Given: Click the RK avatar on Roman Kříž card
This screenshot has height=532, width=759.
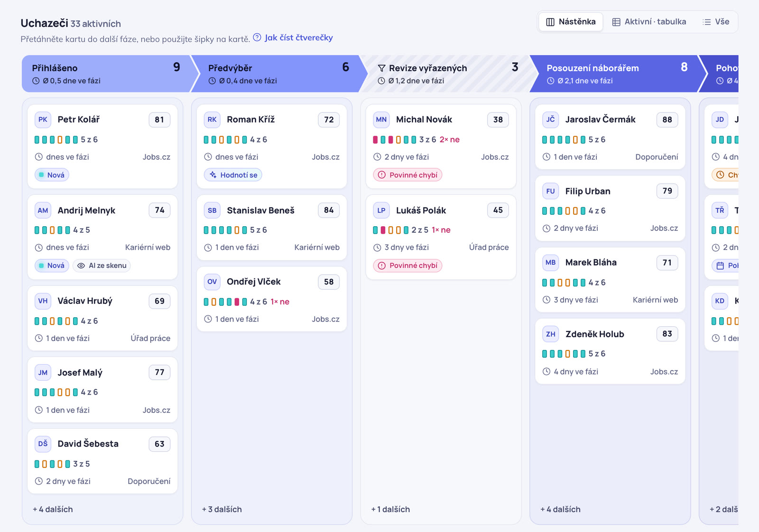Looking at the screenshot, I should pyautogui.click(x=212, y=119).
